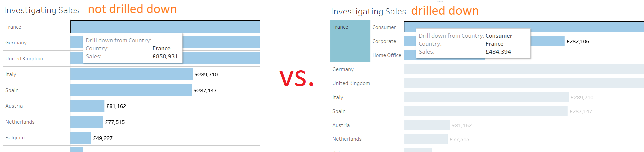The height and width of the screenshot is (152, 644).
Task: Click the faded Spain bar in the right chart
Action: click(x=485, y=111)
